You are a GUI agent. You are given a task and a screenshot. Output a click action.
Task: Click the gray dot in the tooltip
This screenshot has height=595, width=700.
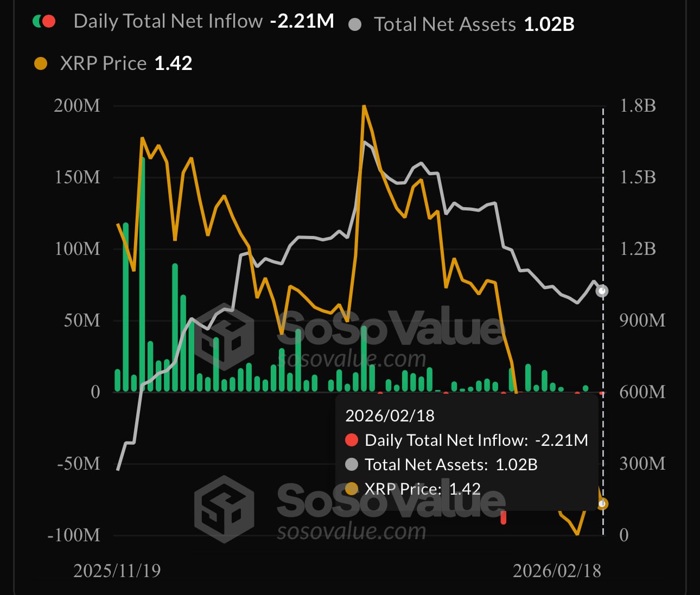(352, 464)
